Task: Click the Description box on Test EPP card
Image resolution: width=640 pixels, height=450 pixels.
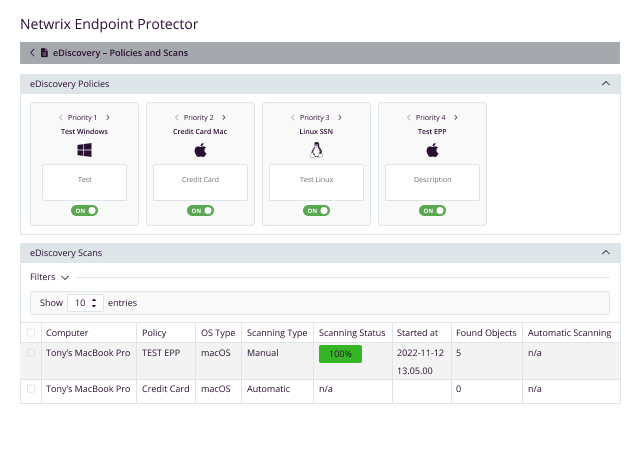Action: [432, 182]
